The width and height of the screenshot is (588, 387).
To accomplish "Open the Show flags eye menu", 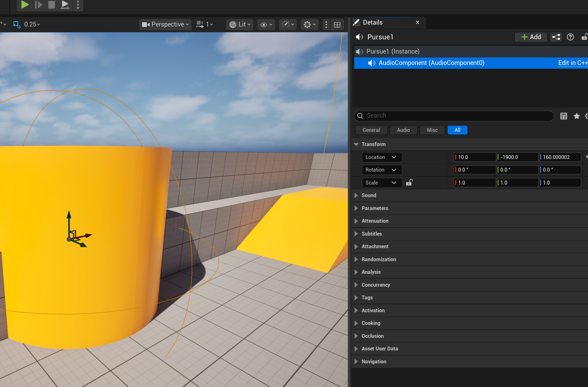I will pos(266,24).
